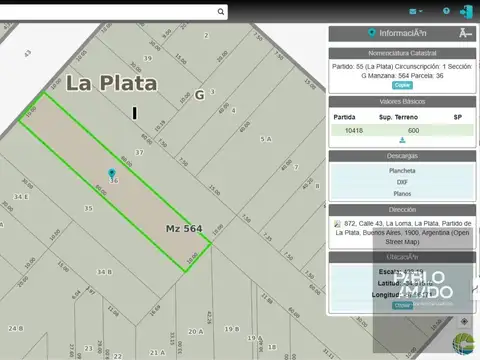Open the mail envelope dropdown
This screenshot has width=480, height=360.
pyautogui.click(x=415, y=11)
